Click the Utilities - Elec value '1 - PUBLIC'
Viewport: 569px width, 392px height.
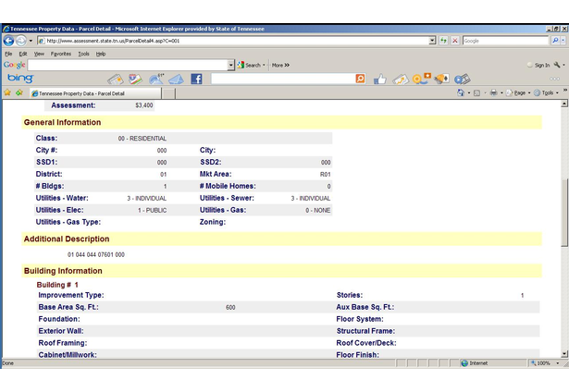coord(152,210)
